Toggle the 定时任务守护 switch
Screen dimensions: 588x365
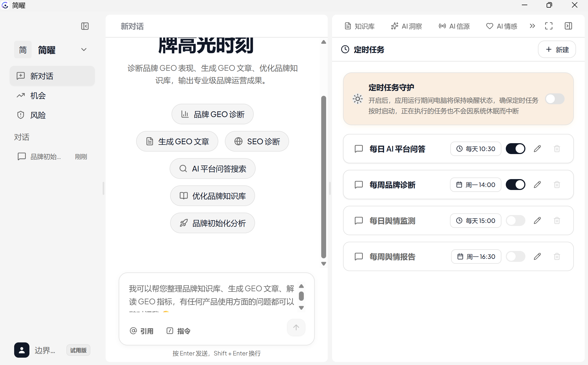(x=555, y=99)
